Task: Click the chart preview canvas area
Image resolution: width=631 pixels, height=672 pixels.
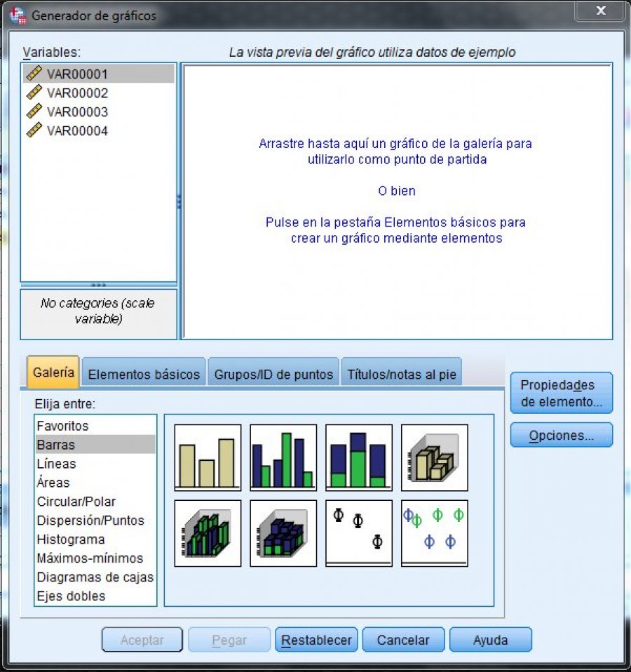Action: 397,201
